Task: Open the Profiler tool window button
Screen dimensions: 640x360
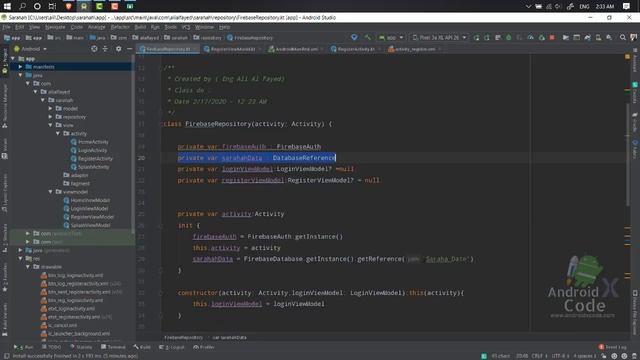Action: 204,347
